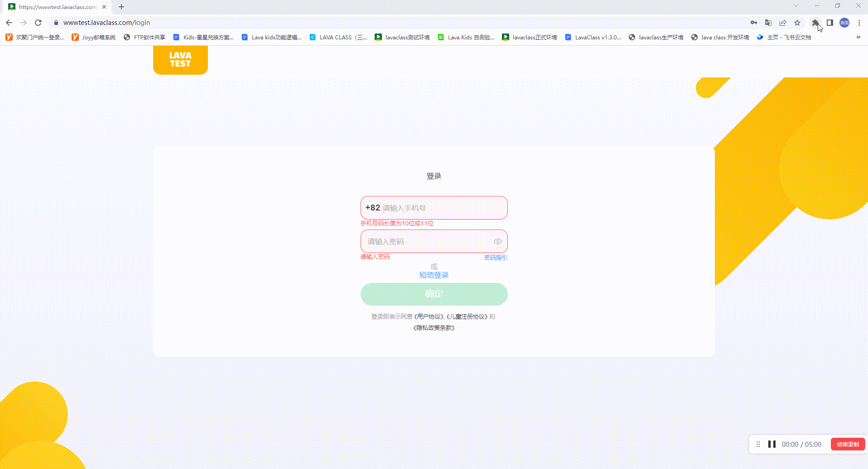Open the Lava kids功能逻辑 bookmark
The width and height of the screenshot is (868, 469).
[272, 37]
